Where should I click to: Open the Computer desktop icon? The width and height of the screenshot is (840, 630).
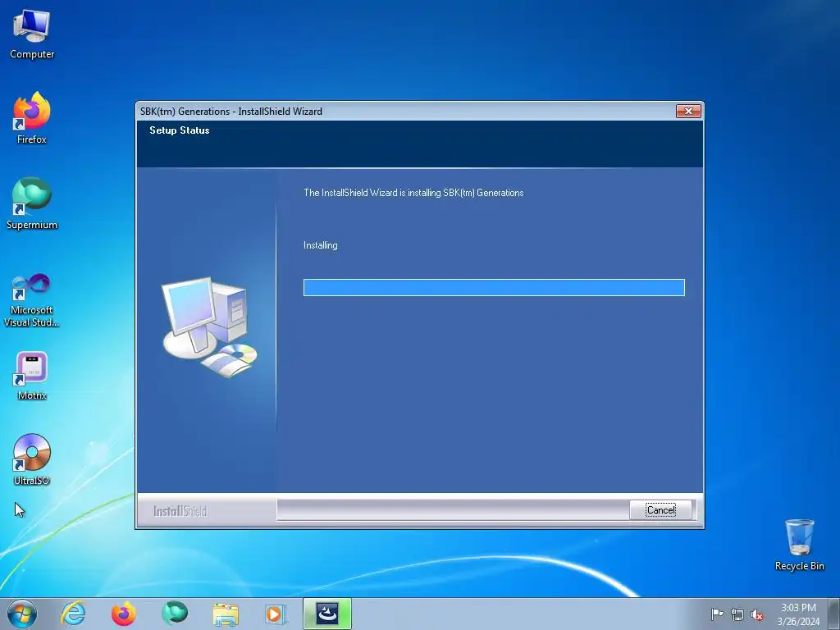point(32,34)
